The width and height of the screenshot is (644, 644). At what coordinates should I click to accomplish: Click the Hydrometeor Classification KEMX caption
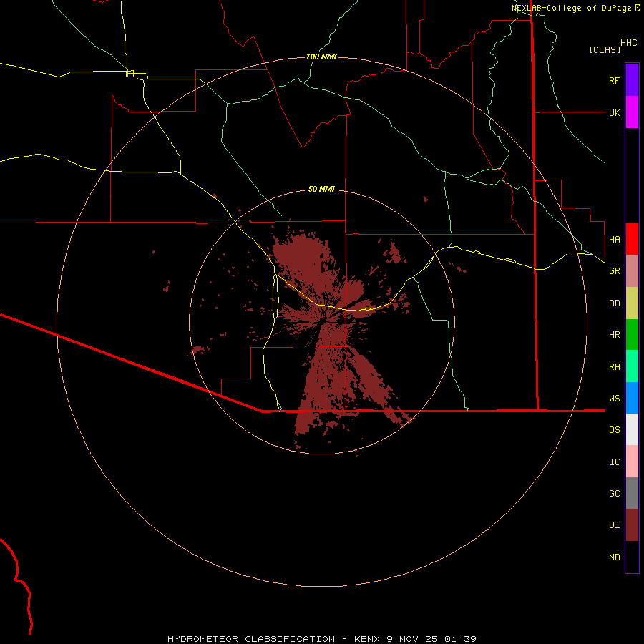321,639
